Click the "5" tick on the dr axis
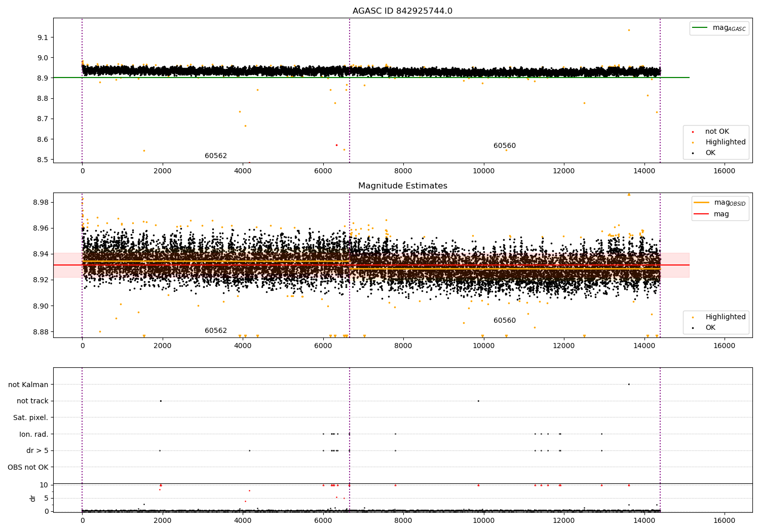The width and height of the screenshot is (760, 532). [46, 498]
